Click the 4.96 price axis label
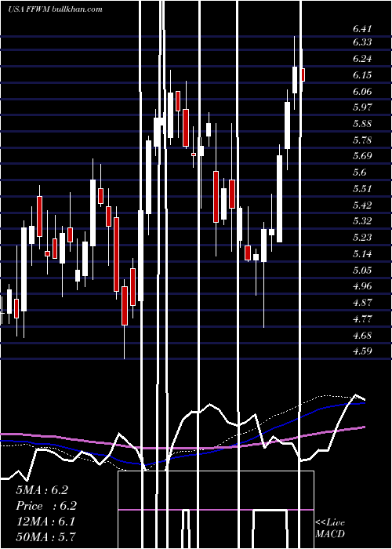Image resolution: width=392 pixels, height=549 pixels. (x=362, y=286)
